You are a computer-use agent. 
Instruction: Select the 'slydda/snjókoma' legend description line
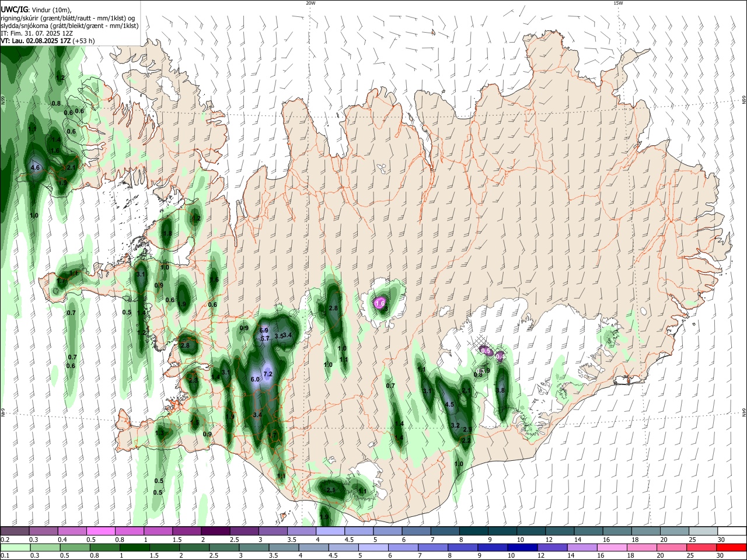click(69, 26)
